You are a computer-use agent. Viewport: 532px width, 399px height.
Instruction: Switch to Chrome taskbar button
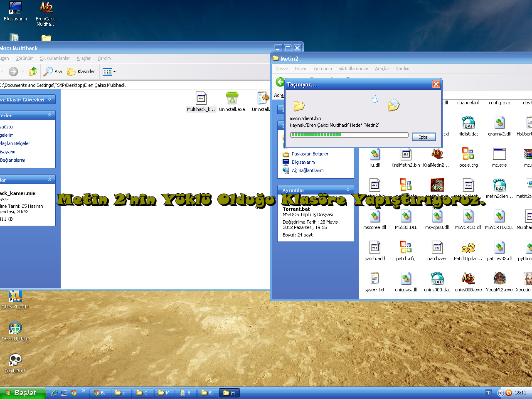click(x=101, y=393)
